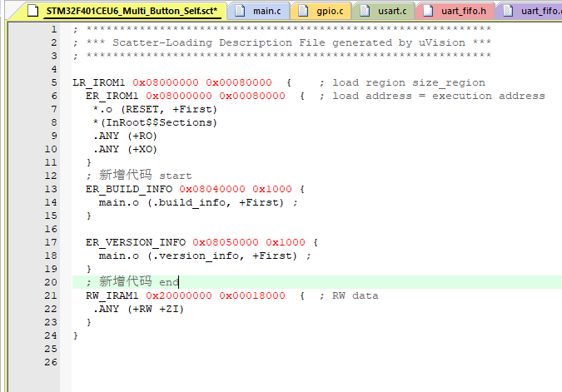
Task: Click line number 4 in the gutter
Action: tap(54, 70)
